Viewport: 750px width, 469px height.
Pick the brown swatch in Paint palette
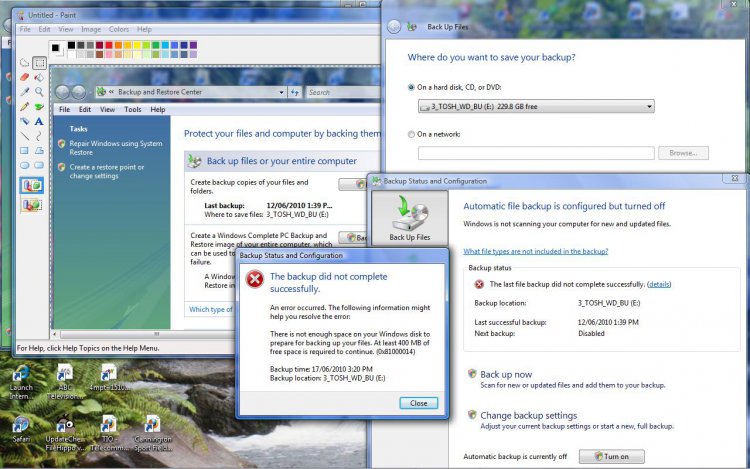99,55
